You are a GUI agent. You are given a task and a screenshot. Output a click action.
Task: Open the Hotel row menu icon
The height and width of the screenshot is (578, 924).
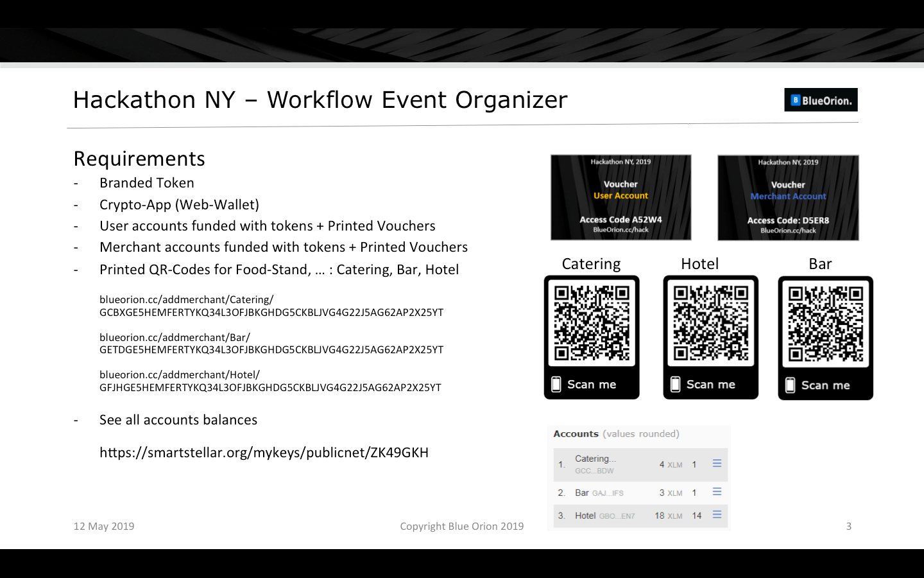tap(717, 514)
